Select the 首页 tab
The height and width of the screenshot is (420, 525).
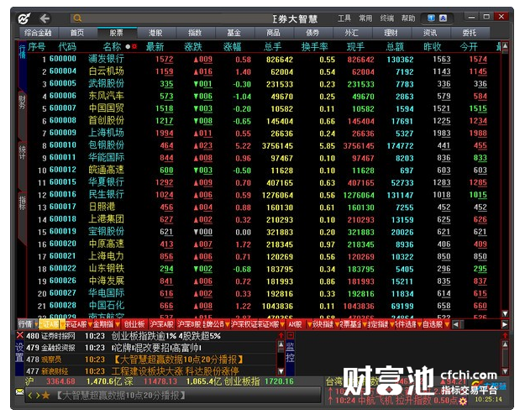(77, 33)
